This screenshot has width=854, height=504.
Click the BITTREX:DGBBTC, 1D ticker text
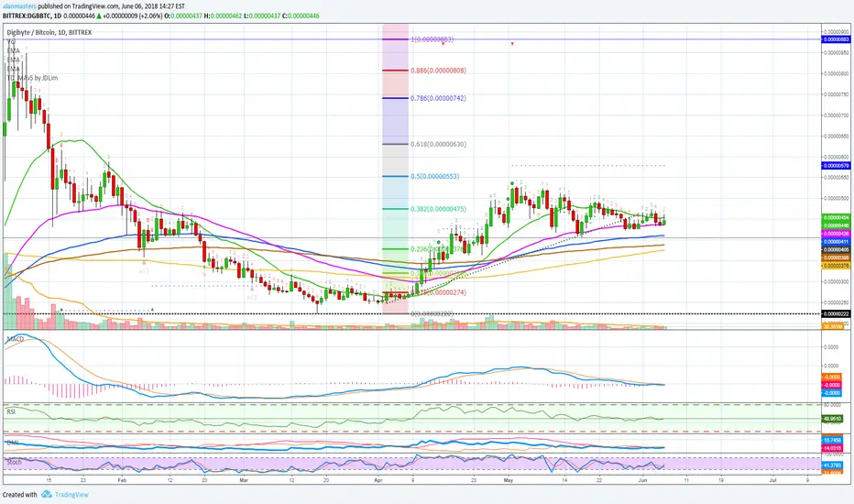(31, 16)
